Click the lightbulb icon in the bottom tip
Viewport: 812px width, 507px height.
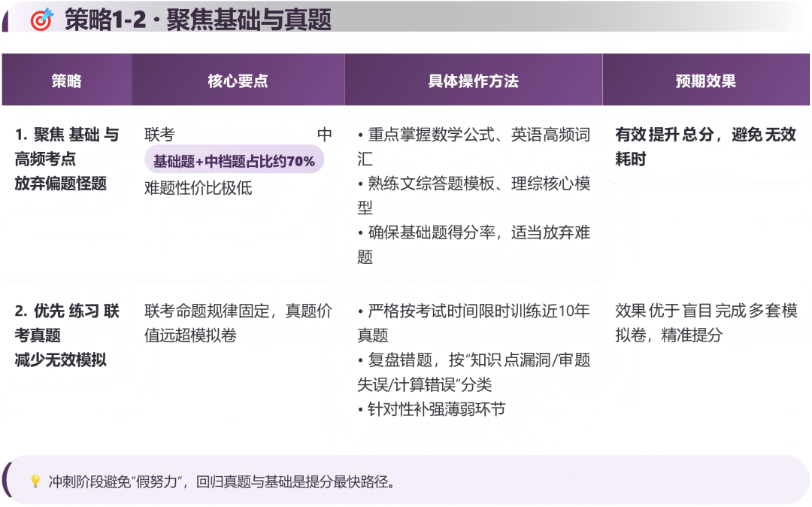click(35, 481)
